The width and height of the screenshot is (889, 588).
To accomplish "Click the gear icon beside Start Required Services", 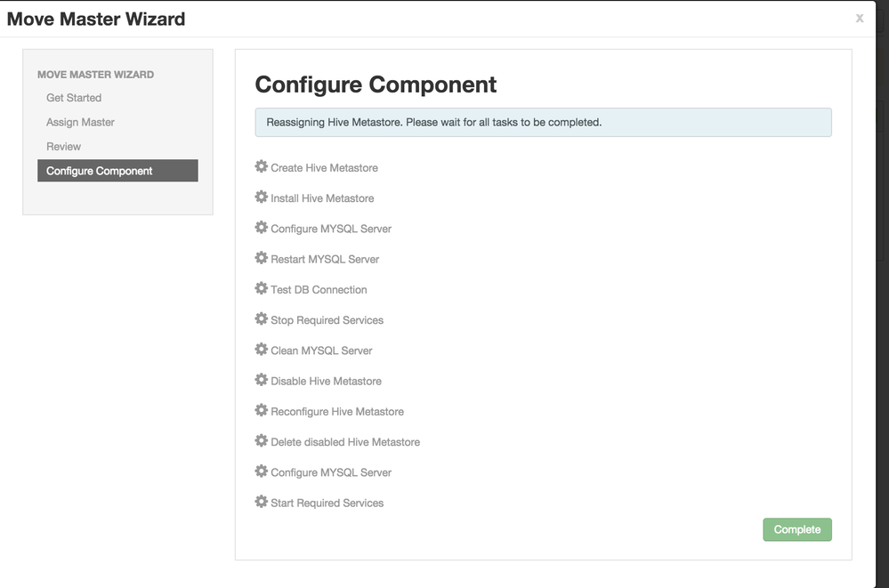I will coord(261,502).
